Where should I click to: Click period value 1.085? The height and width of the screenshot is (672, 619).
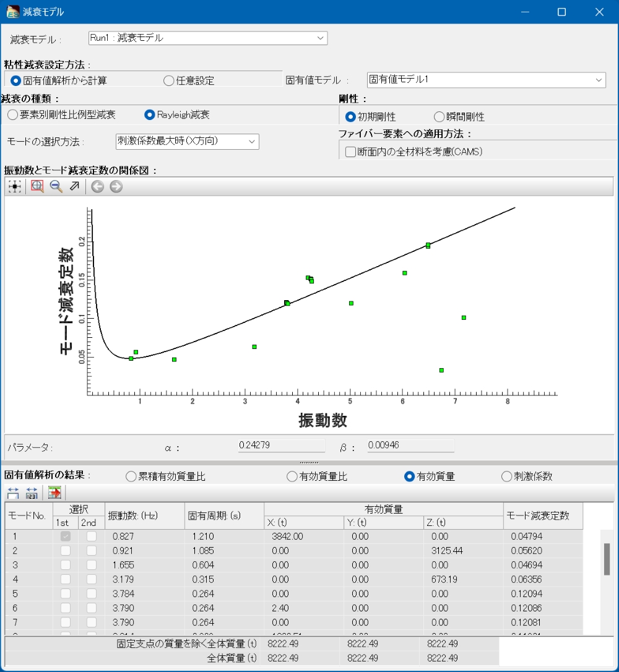coord(224,551)
